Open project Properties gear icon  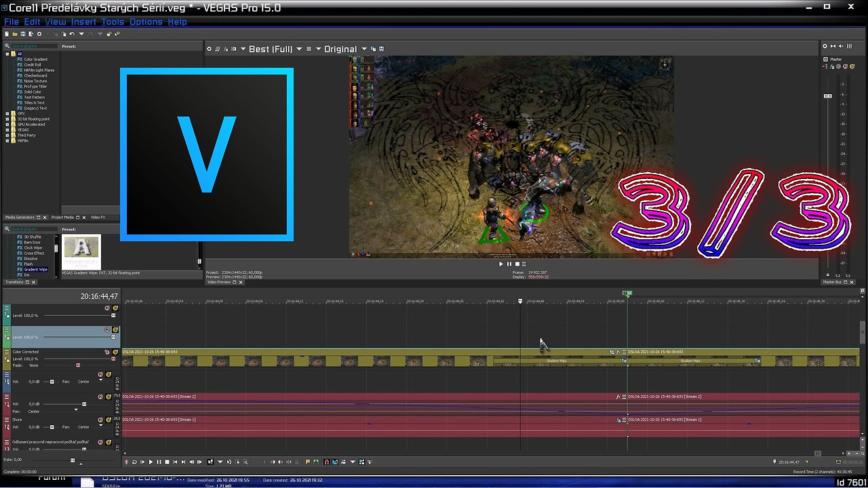click(x=39, y=34)
